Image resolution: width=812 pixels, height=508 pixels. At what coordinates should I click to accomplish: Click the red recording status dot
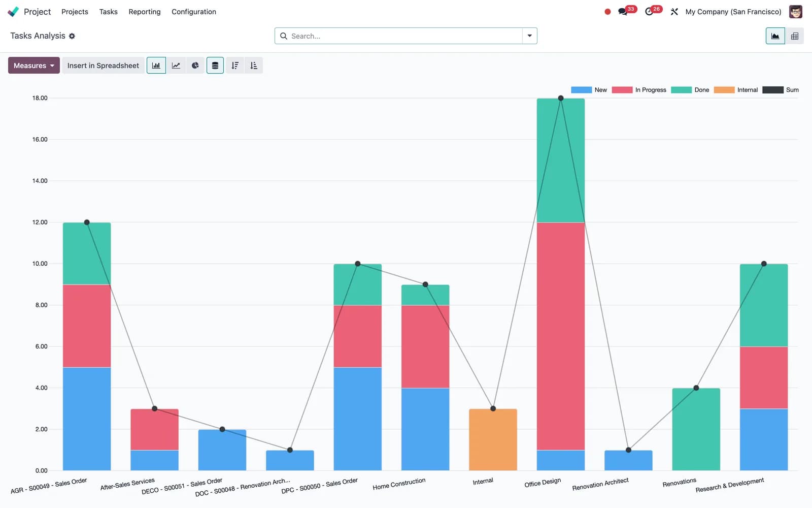pyautogui.click(x=607, y=12)
